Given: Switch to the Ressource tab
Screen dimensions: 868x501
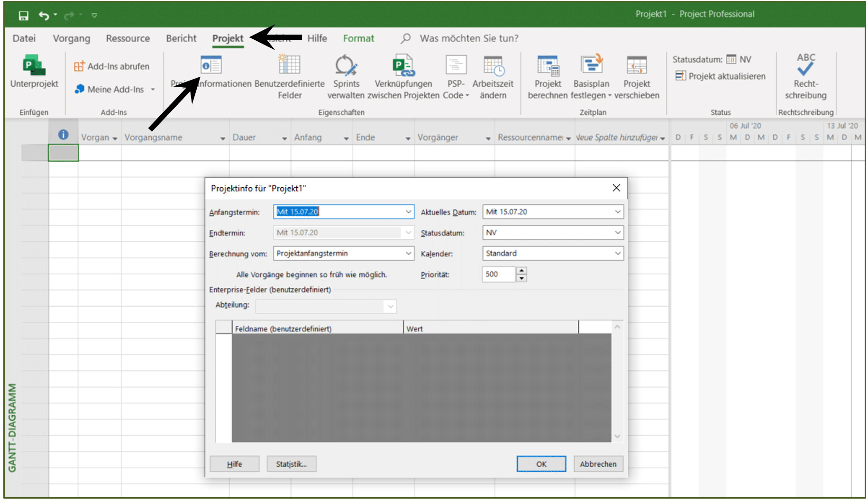Looking at the screenshot, I should coord(128,38).
